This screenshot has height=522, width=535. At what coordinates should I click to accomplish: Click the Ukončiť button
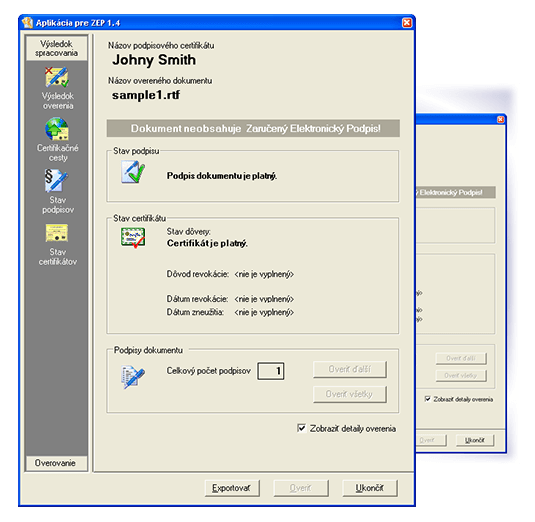370,488
